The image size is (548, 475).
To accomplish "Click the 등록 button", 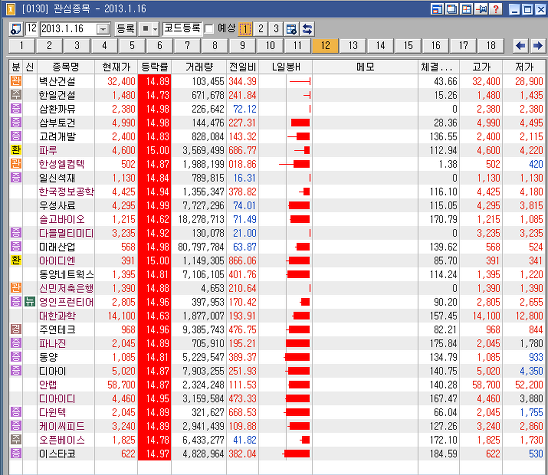I will [x=125, y=29].
